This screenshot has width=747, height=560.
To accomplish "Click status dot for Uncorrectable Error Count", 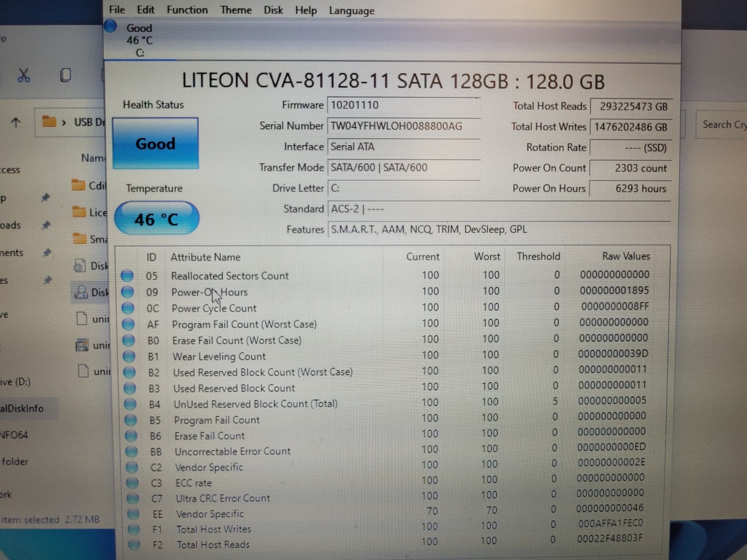I will coord(132,452).
